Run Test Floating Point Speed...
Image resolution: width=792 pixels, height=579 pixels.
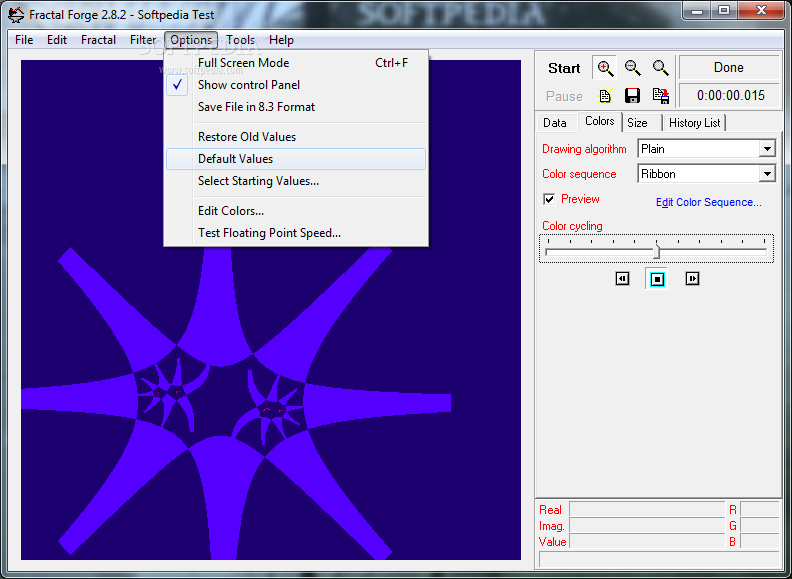coord(296,233)
